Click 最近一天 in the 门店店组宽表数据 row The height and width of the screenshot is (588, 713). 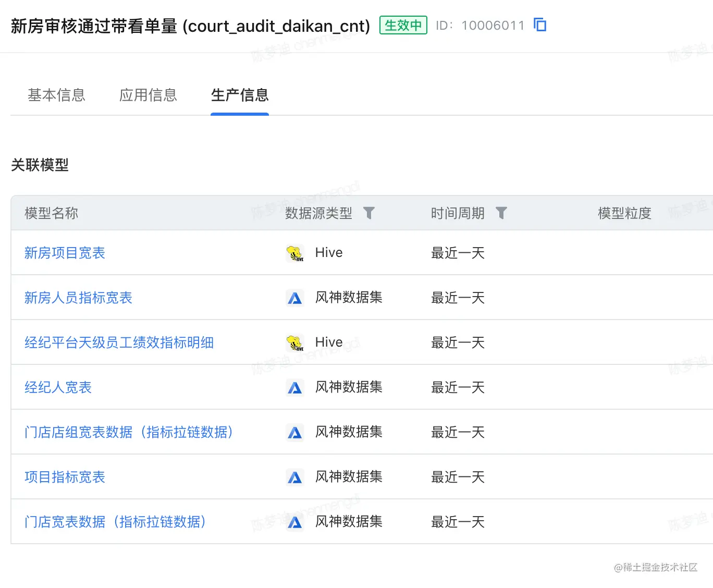tap(458, 432)
